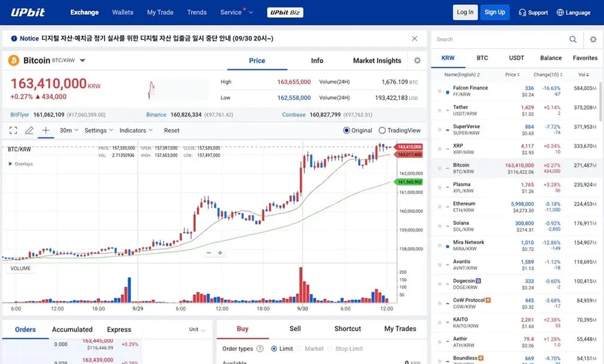The width and height of the screenshot is (604, 364).
Task: Reset the chart view
Action: [x=172, y=130]
